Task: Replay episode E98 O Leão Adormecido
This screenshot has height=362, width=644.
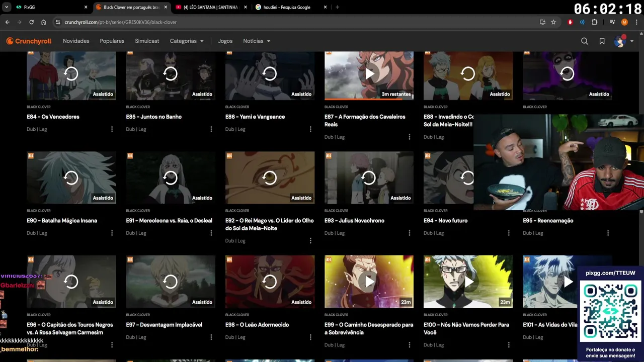Action: (270, 282)
